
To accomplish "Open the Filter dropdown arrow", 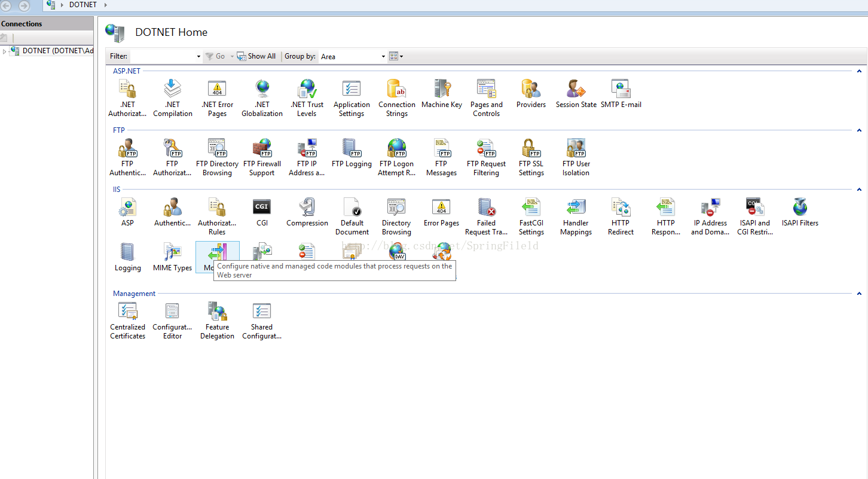I will pyautogui.click(x=199, y=56).
